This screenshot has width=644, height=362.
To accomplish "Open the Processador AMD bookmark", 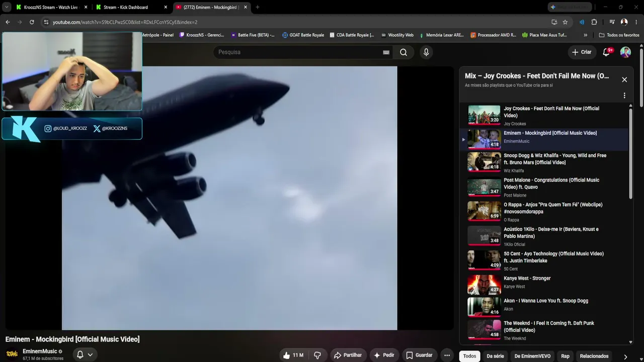I will pyautogui.click(x=494, y=35).
